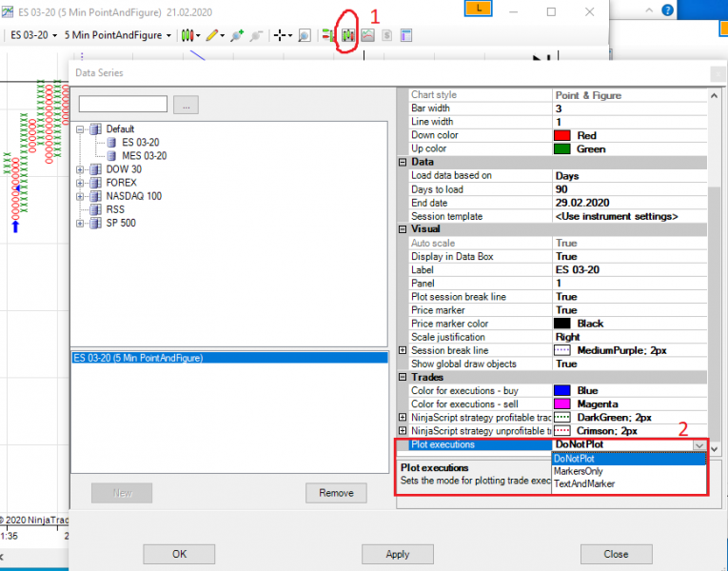
Task: Click the zoom in magnifier icon
Action: tap(237, 35)
